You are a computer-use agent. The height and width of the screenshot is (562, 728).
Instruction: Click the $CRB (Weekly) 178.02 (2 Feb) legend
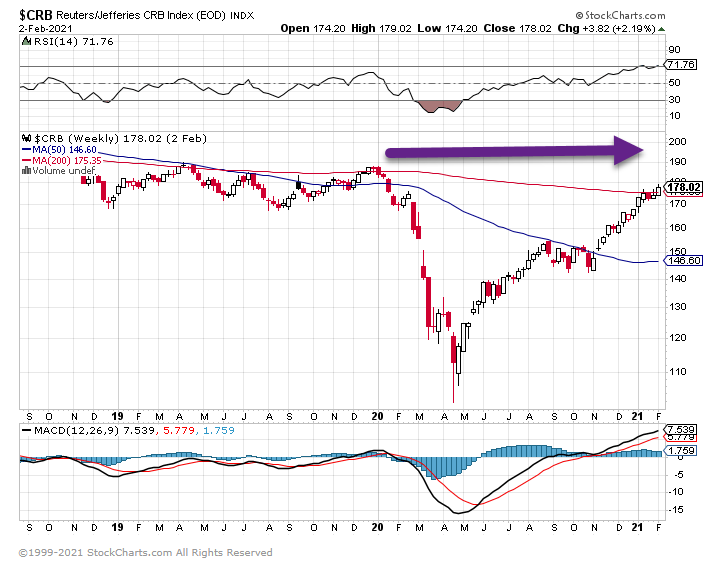tap(120, 138)
